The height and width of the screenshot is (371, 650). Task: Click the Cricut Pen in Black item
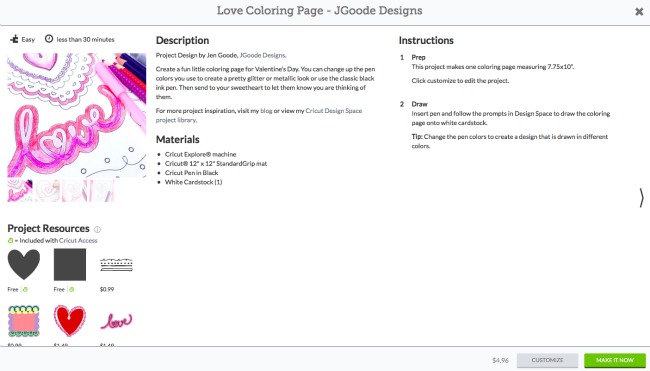192,173
